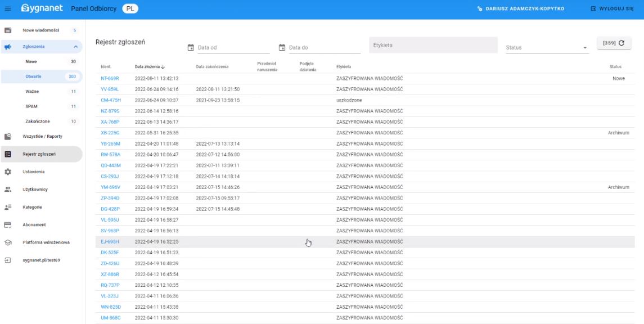
Task: Click into the Etykieta filter field
Action: click(x=433, y=45)
